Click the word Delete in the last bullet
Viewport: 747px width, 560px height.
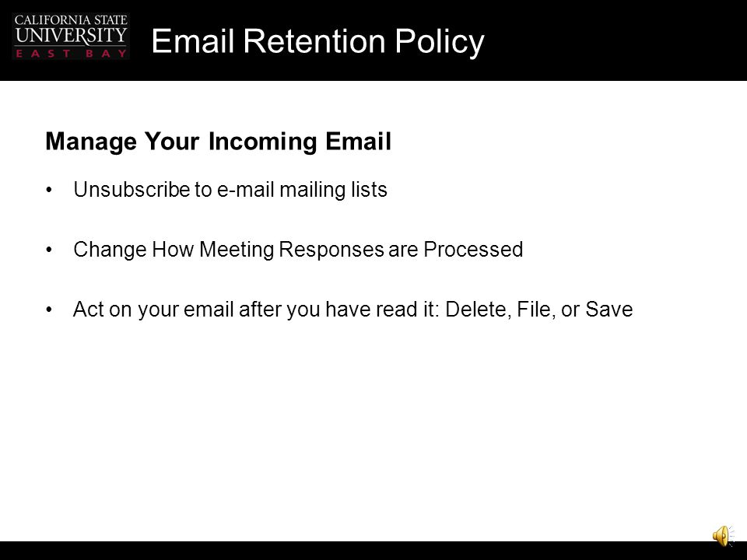pos(479,310)
